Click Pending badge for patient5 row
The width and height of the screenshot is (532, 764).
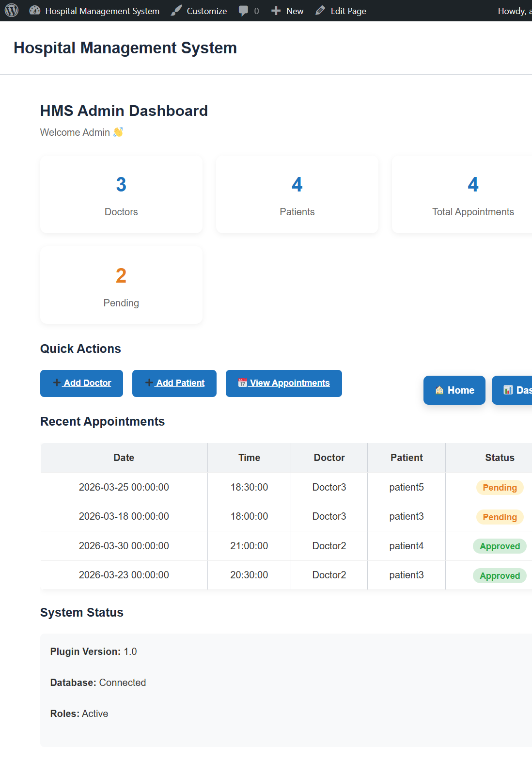tap(500, 488)
